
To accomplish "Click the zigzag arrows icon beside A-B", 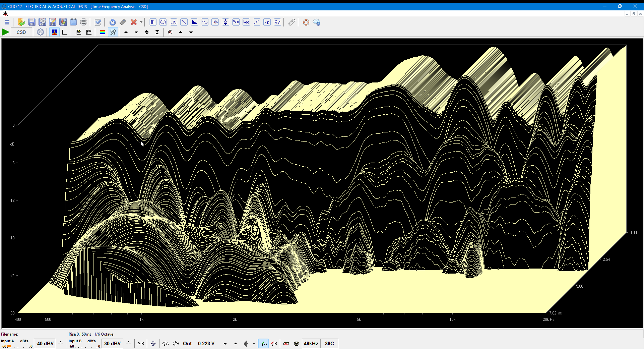I will coord(153,344).
